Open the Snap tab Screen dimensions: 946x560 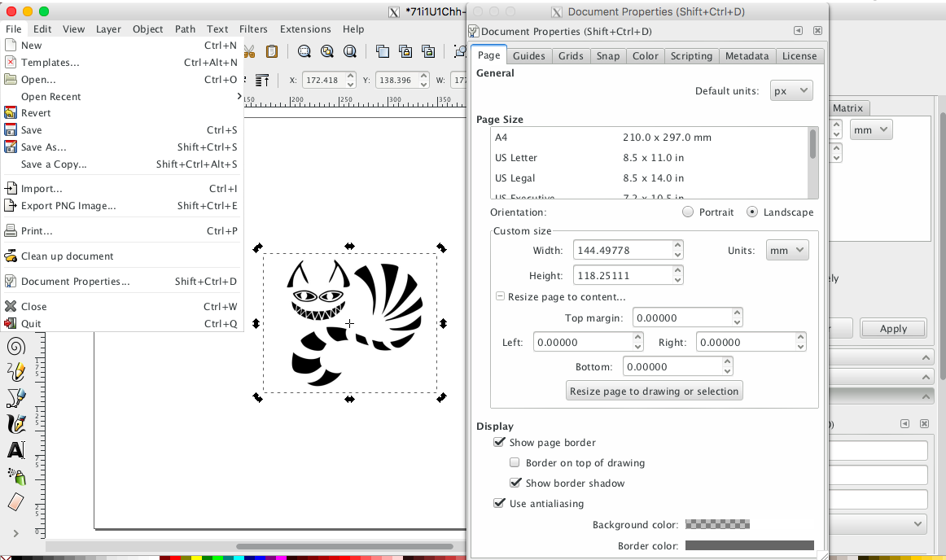point(608,55)
